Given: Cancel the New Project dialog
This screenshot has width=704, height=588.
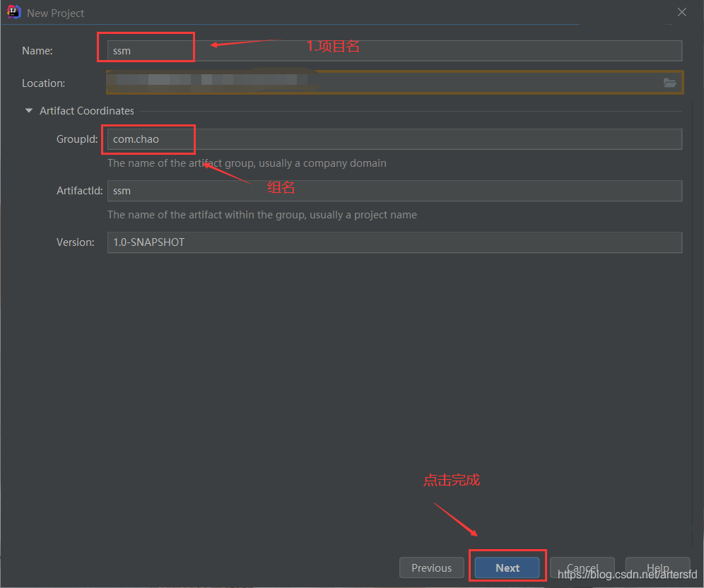Looking at the screenshot, I should tap(582, 568).
